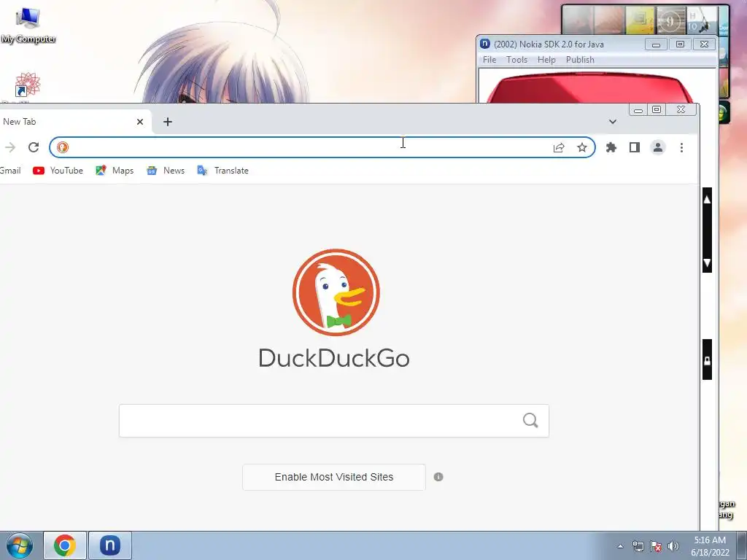Image resolution: width=747 pixels, height=560 pixels.
Task: Open the Windows Start menu
Action: (x=20, y=545)
